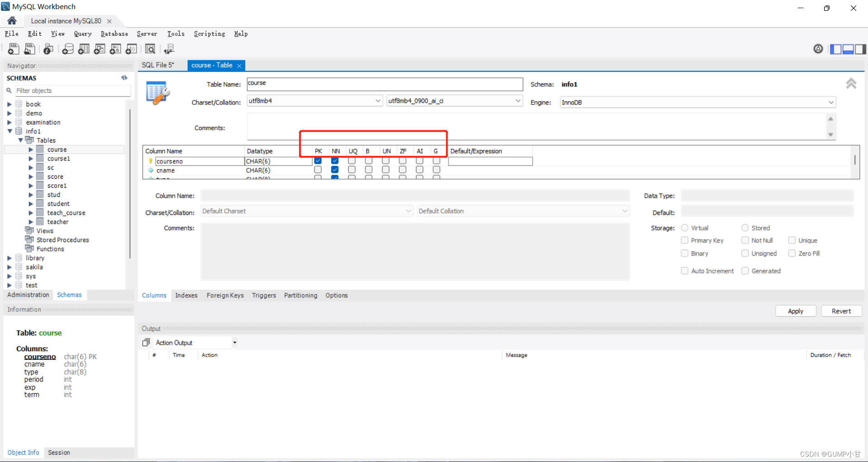Expand the teach_course table node

[31, 213]
